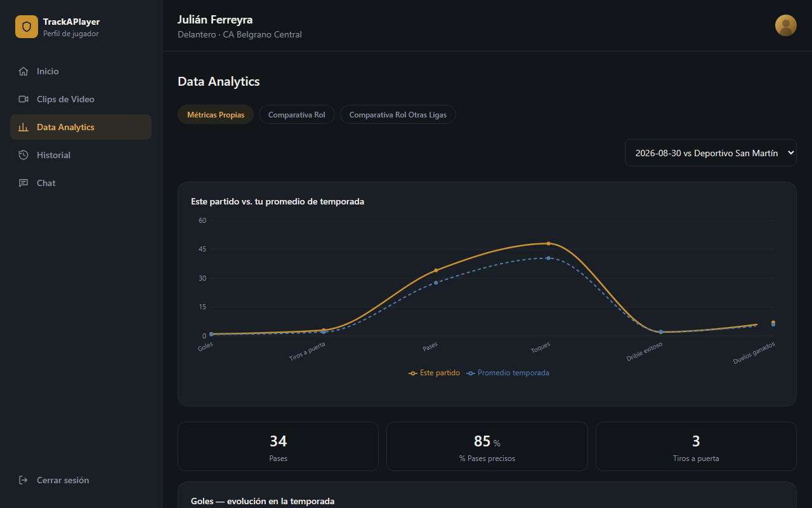
Task: Click the Chat speech bubble icon
Action: [x=23, y=183]
